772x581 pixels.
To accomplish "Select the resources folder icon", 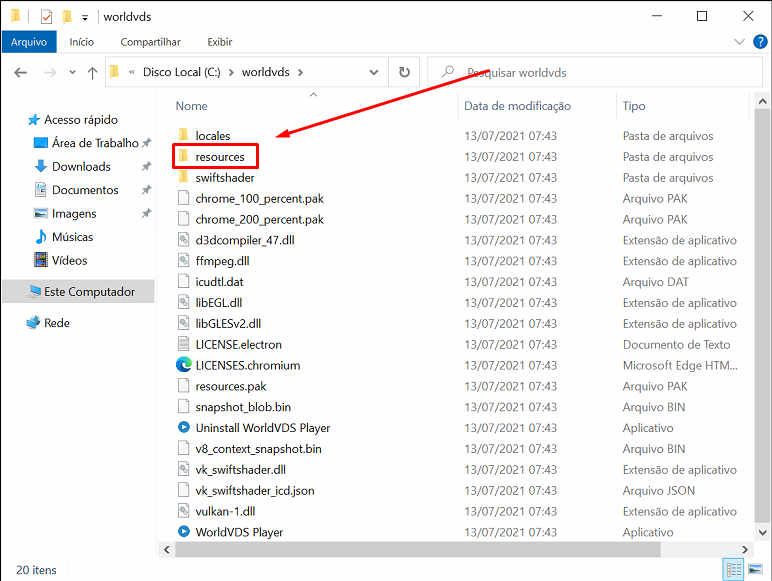I will [184, 156].
